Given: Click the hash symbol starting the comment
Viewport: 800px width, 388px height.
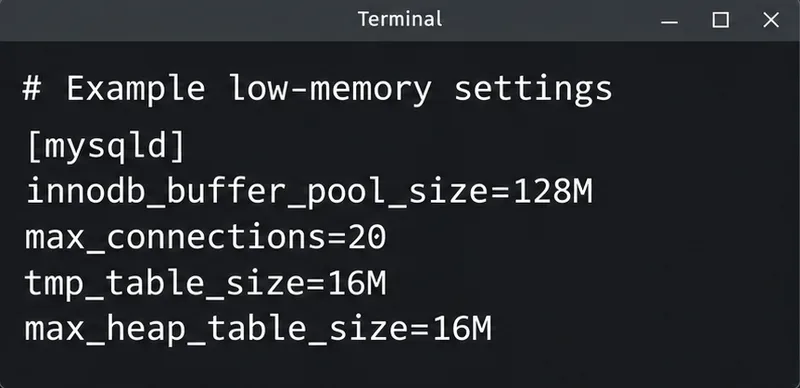Looking at the screenshot, I should (x=32, y=88).
